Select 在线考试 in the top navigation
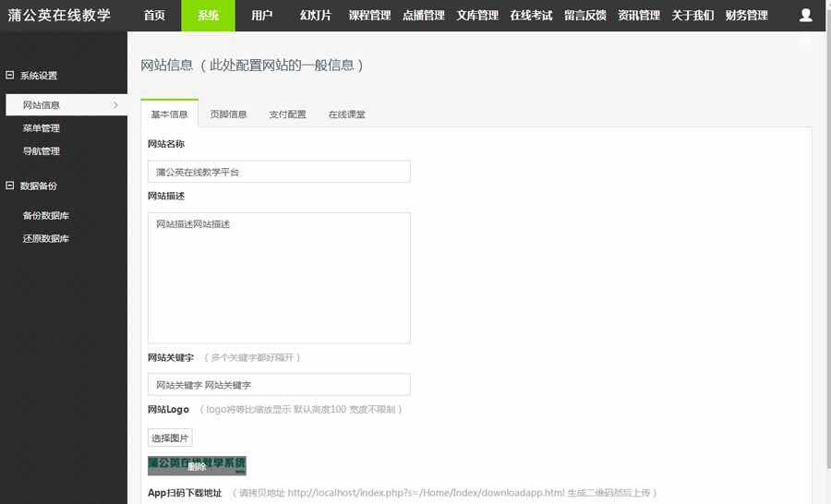Screen dimensions: 831x504 pyautogui.click(x=531, y=16)
